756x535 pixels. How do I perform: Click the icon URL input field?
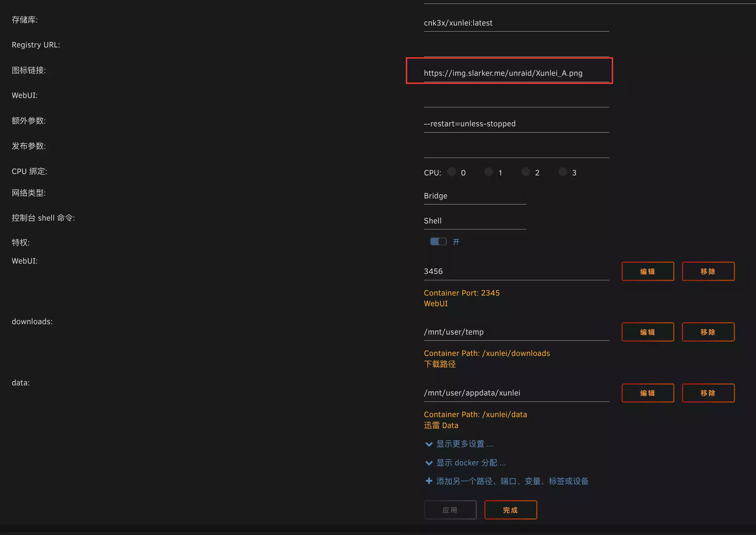tap(516, 73)
